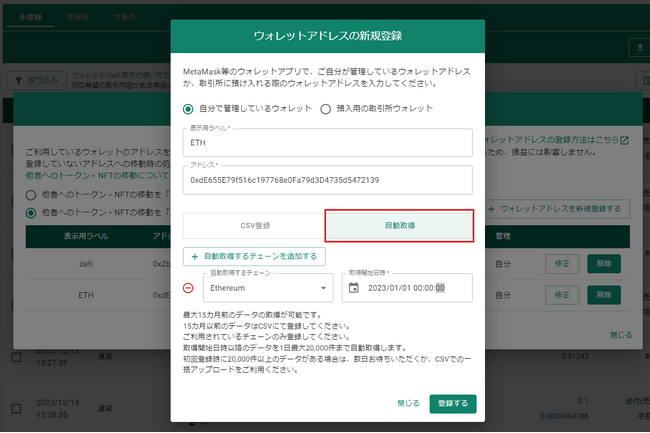Click the 取得開始日時 date field 2023/01/01
Viewport: 650px width, 433px height.
click(407, 288)
